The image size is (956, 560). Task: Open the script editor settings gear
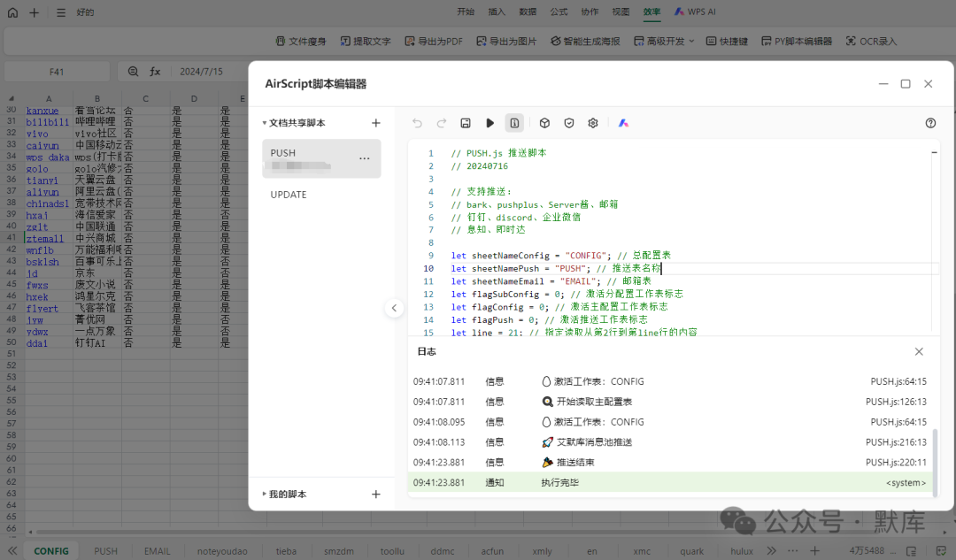click(592, 123)
